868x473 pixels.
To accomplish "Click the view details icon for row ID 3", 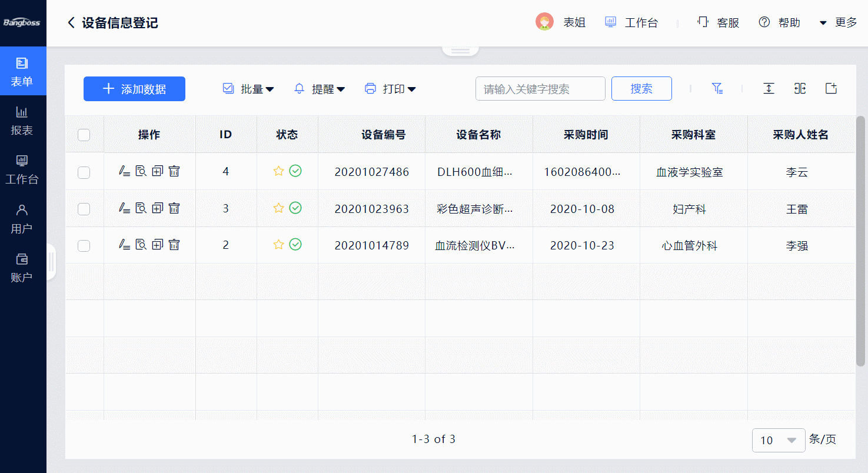I will (141, 208).
